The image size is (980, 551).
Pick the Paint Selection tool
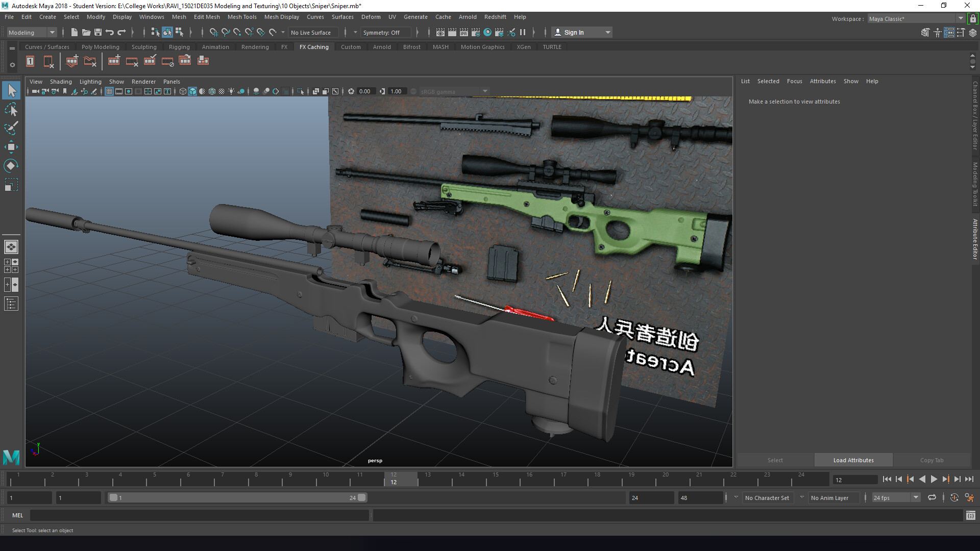pyautogui.click(x=11, y=128)
